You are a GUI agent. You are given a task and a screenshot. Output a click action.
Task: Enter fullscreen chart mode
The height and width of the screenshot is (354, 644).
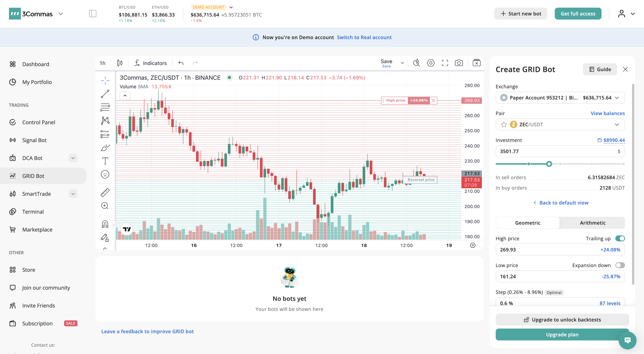445,63
